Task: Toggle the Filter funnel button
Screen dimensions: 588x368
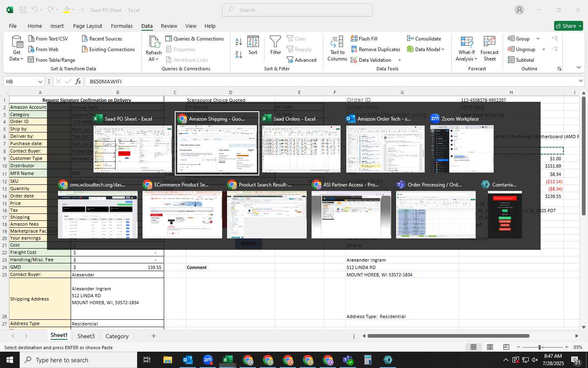Action: point(276,45)
